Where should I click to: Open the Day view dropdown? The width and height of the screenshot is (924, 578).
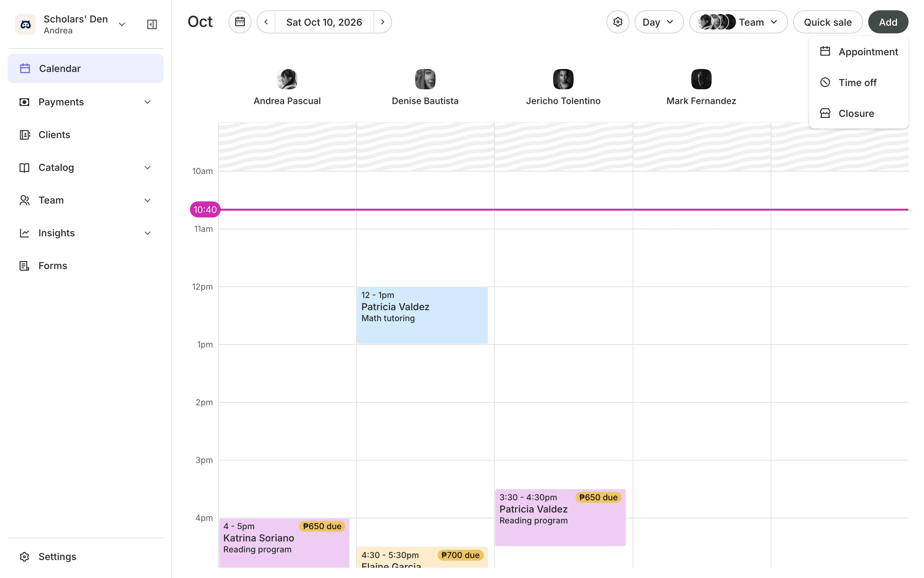[x=659, y=22]
